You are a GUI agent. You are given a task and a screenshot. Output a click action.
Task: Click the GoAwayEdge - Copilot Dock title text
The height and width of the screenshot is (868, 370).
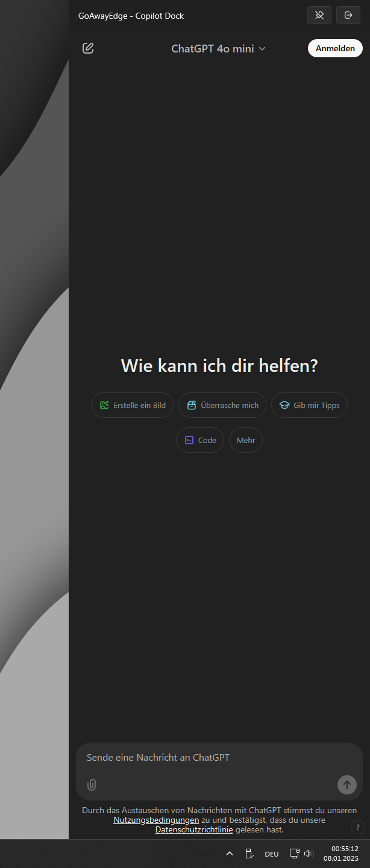(131, 16)
